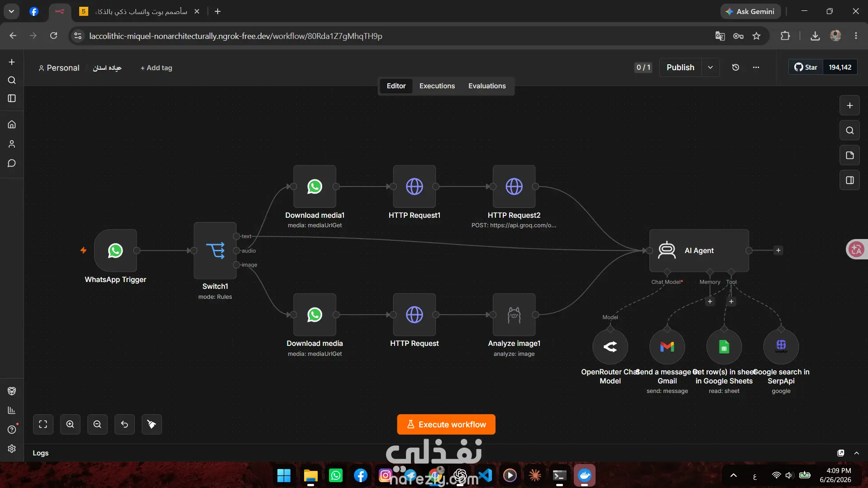Open the insights chart icon in sidebar
The height and width of the screenshot is (488, 868).
tap(12, 410)
